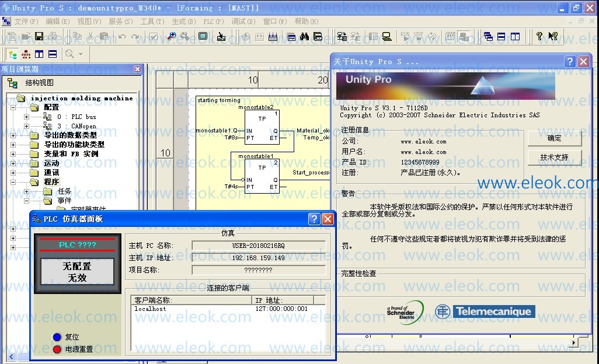Expand the '3 : CANopen' node

tap(26, 126)
